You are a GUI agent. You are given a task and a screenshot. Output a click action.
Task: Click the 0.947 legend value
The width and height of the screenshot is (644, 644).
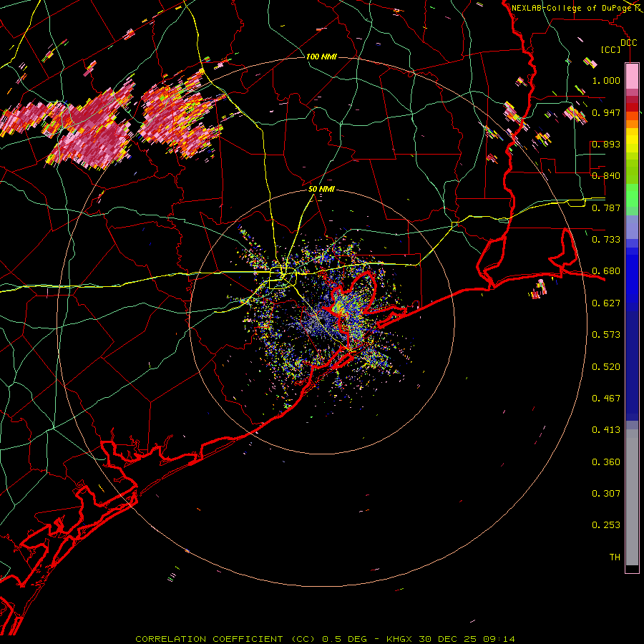pyautogui.click(x=606, y=112)
